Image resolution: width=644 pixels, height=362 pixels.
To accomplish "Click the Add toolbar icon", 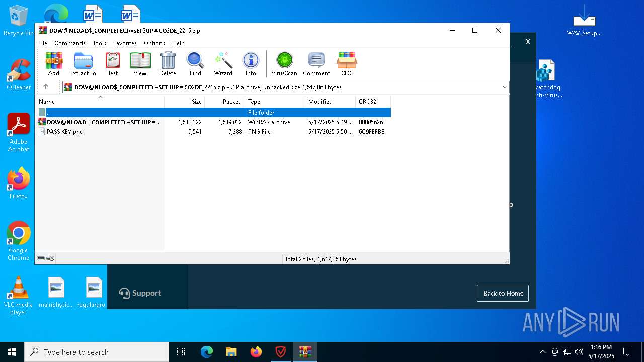I will [54, 64].
